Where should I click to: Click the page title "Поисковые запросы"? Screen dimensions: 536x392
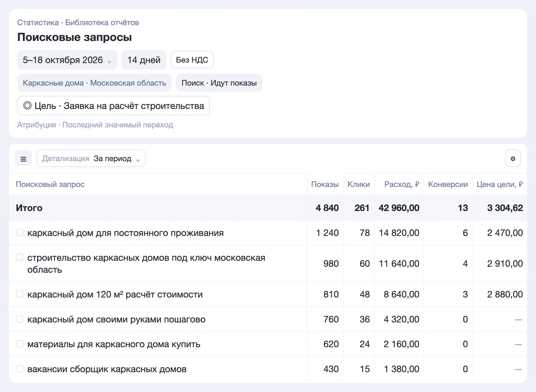(x=75, y=37)
